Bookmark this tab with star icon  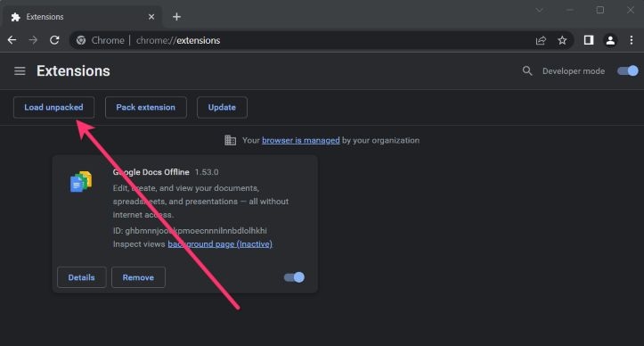coord(562,40)
